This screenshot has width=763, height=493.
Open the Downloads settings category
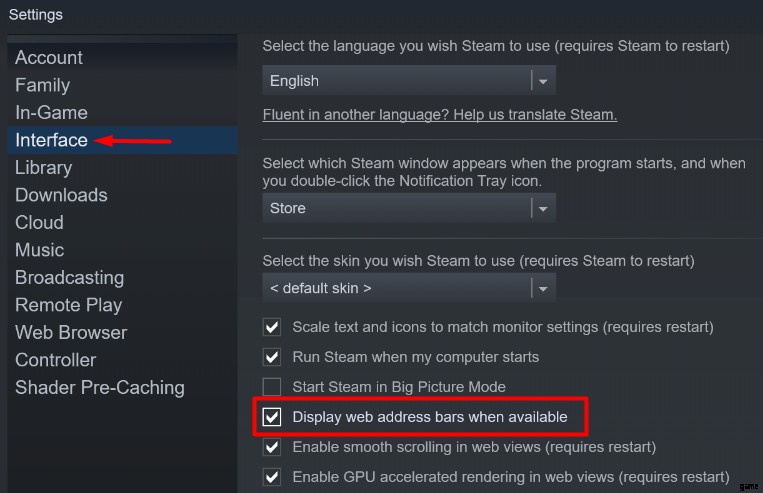(x=61, y=195)
